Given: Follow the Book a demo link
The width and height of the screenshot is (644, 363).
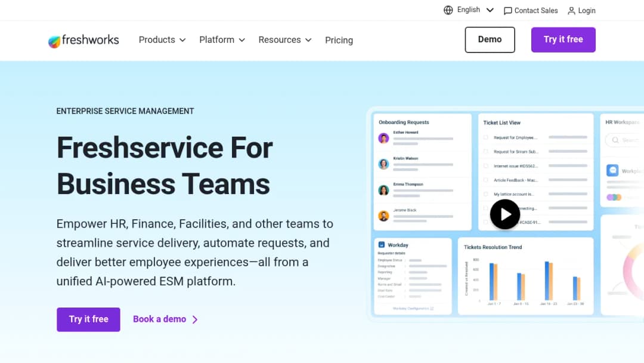Looking at the screenshot, I should (159, 319).
